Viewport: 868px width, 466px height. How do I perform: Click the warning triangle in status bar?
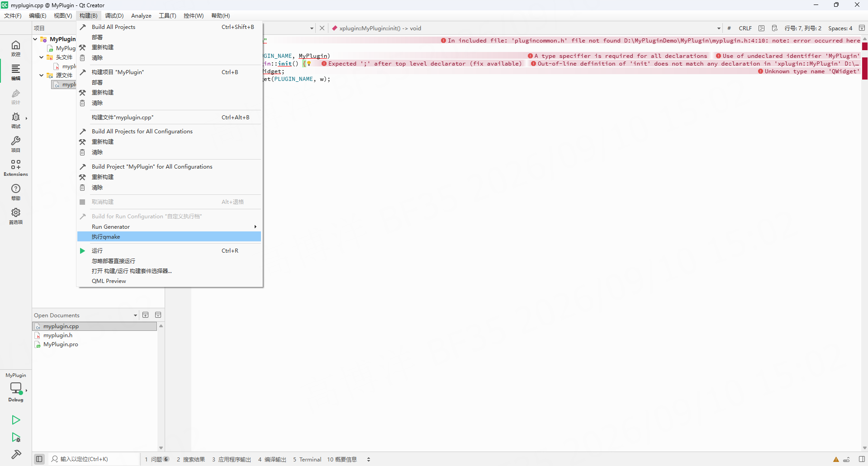(x=836, y=460)
